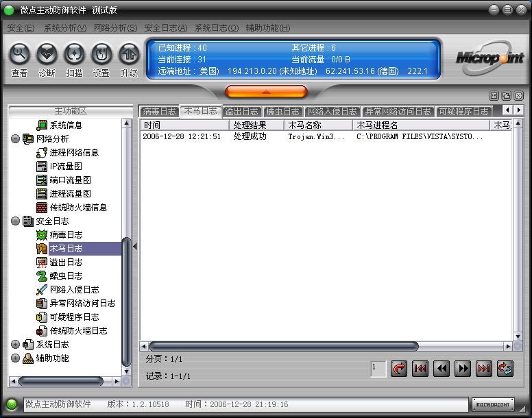Refresh the log list with the refresh icon
The width and height of the screenshot is (532, 418).
[x=505, y=369]
